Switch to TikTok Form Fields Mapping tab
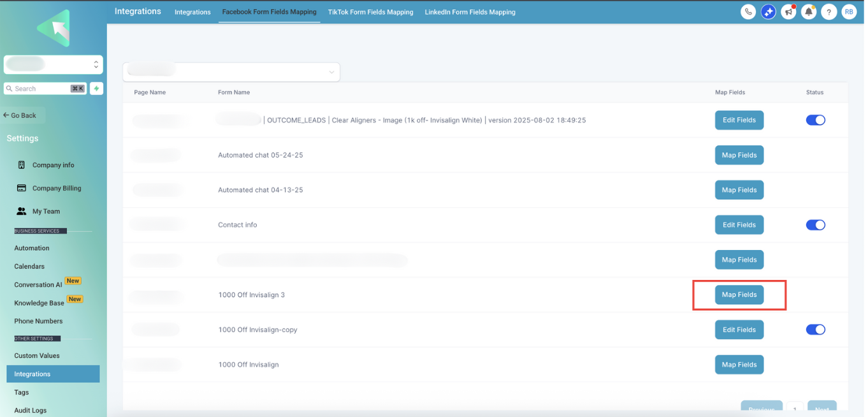868x417 pixels. tap(370, 12)
